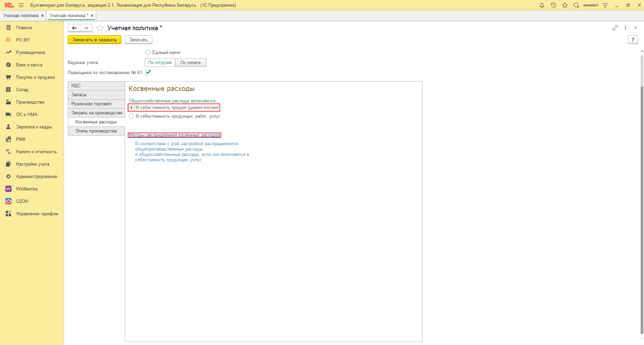Open the main hamburger menu
Viewport: 644px width, 345px height.
21,5
